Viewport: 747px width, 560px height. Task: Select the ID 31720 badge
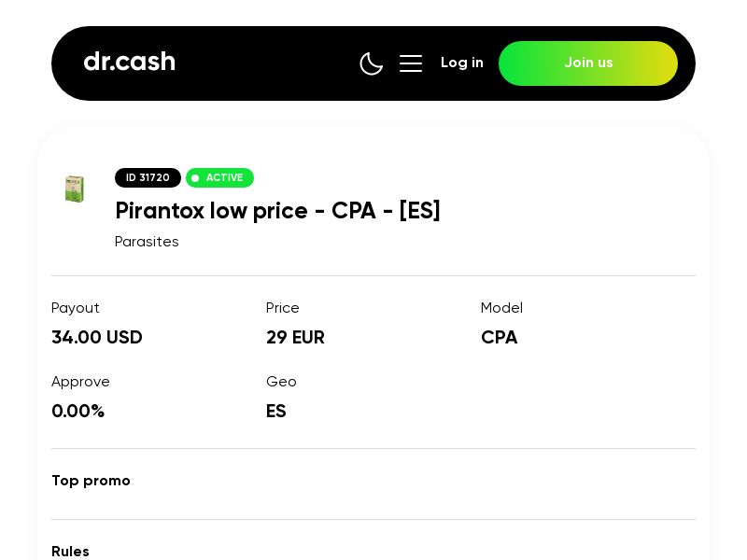point(148,177)
